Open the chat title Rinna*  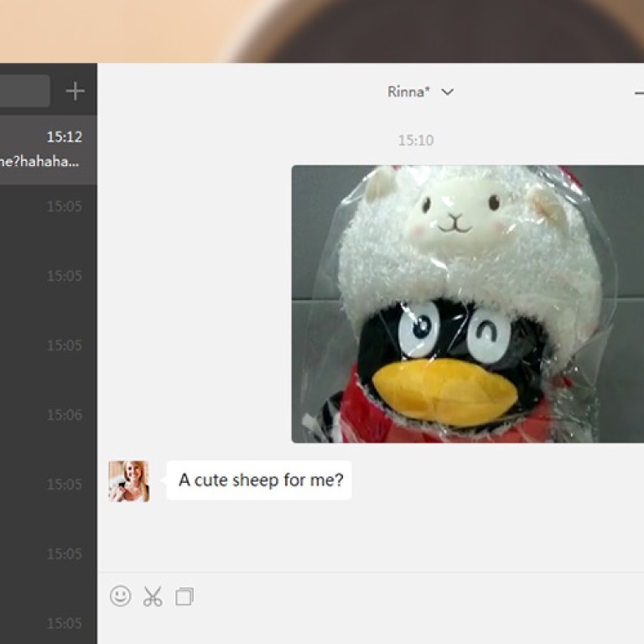point(408,91)
